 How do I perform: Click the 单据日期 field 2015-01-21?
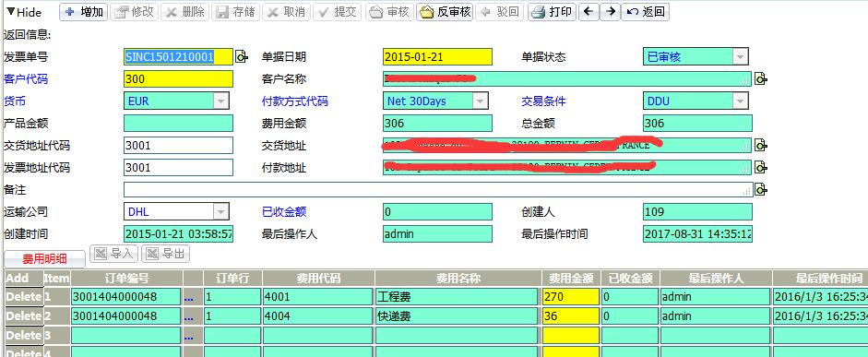coord(437,56)
